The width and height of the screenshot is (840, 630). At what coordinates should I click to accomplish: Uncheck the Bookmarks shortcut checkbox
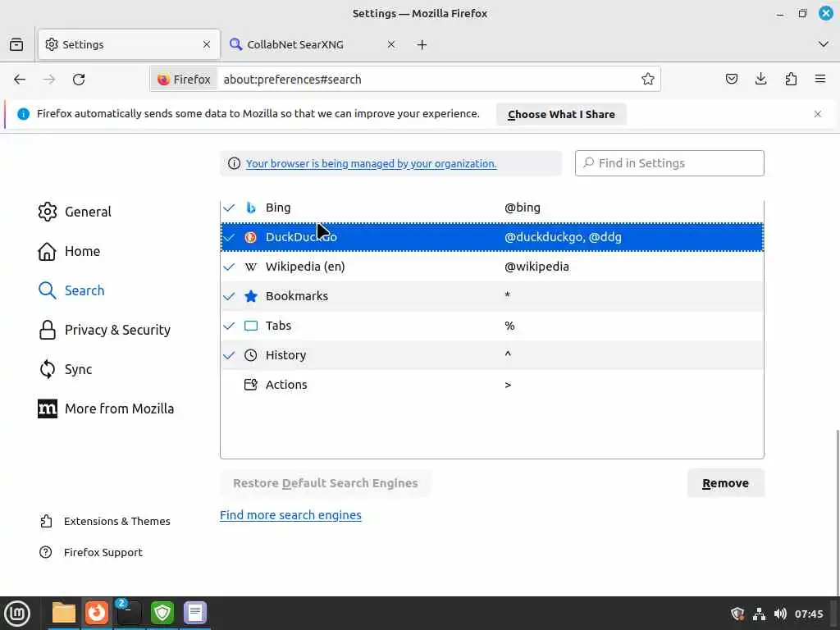[x=230, y=296]
